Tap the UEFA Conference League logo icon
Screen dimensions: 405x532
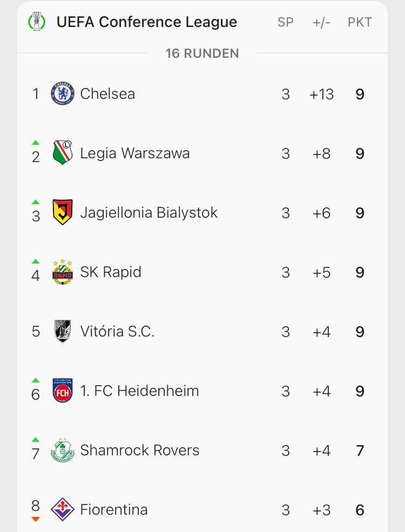(37, 22)
